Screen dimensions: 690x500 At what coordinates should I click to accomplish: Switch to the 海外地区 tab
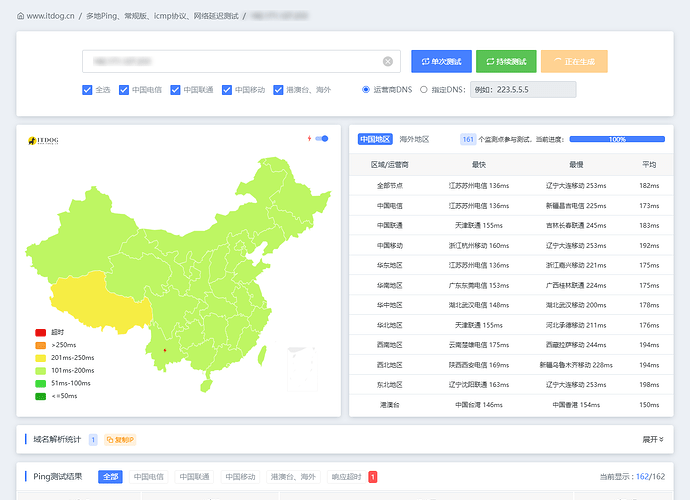point(414,140)
